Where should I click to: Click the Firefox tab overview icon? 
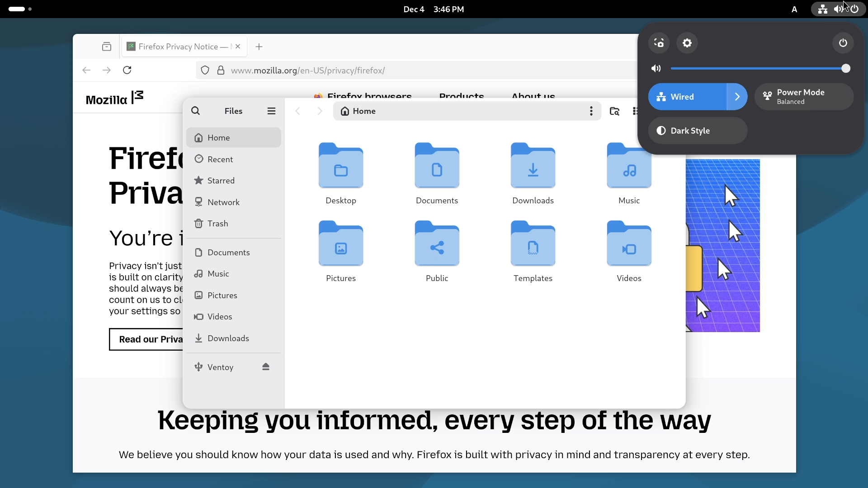coord(107,47)
